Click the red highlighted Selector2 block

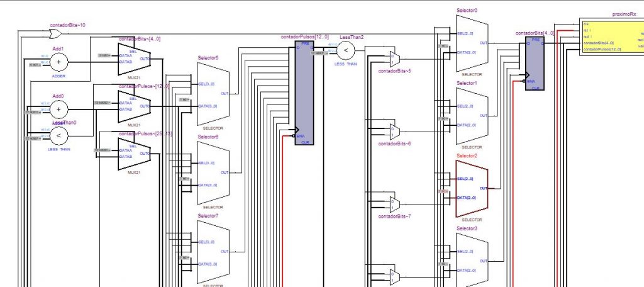coord(472,188)
